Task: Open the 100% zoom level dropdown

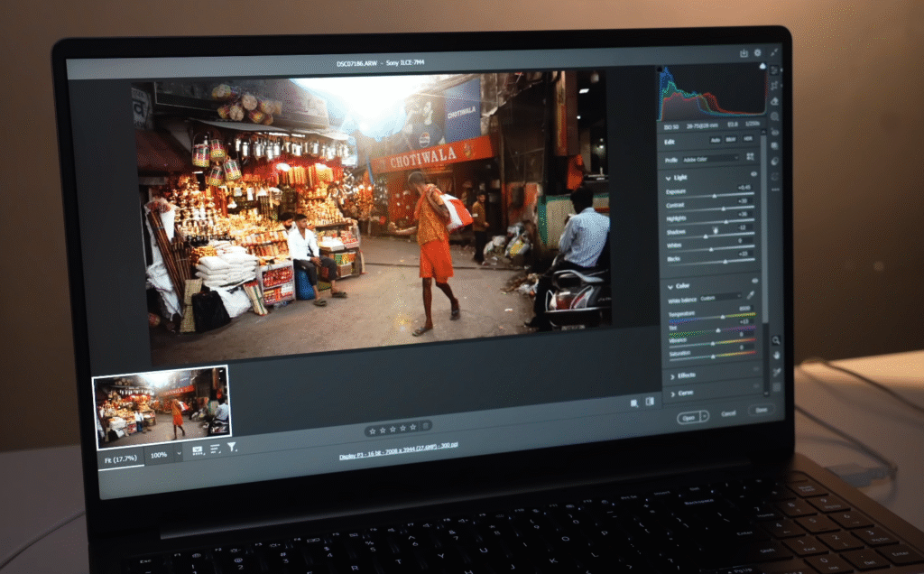Action: tap(179, 455)
